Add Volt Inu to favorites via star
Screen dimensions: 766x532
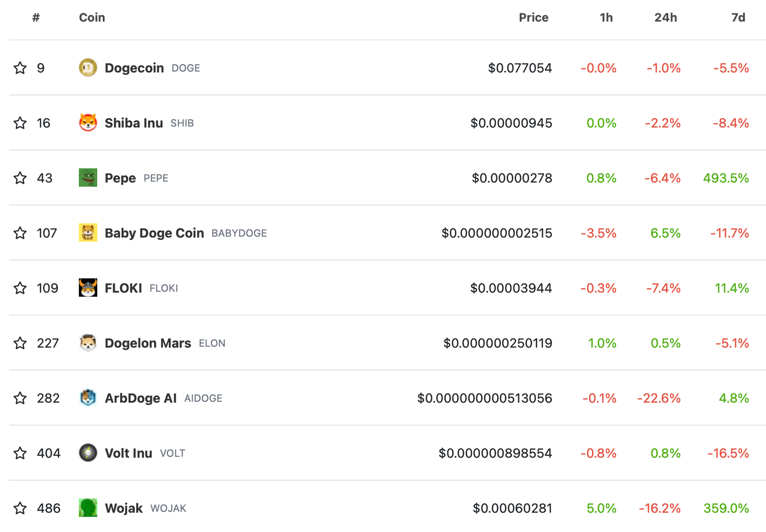click(20, 453)
